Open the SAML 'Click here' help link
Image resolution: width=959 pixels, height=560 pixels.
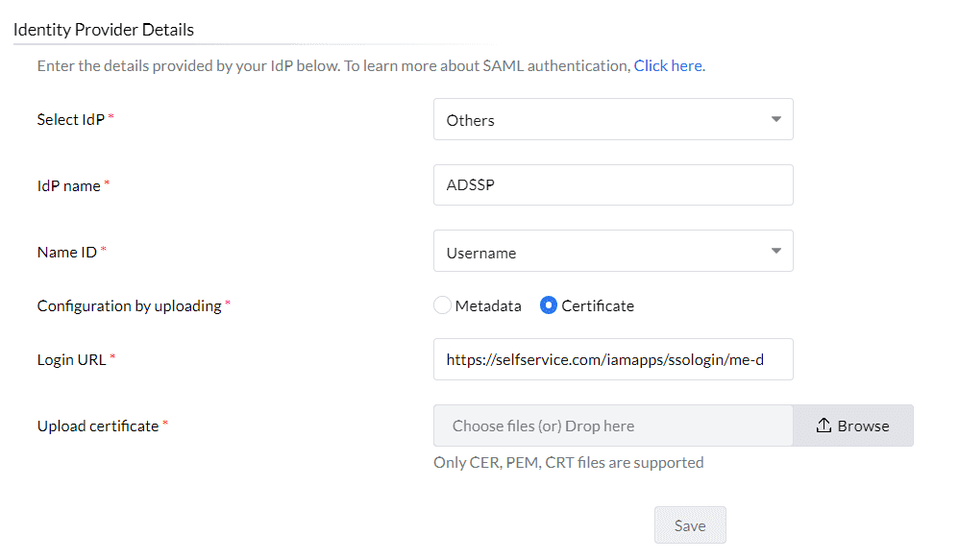pyautogui.click(x=668, y=66)
